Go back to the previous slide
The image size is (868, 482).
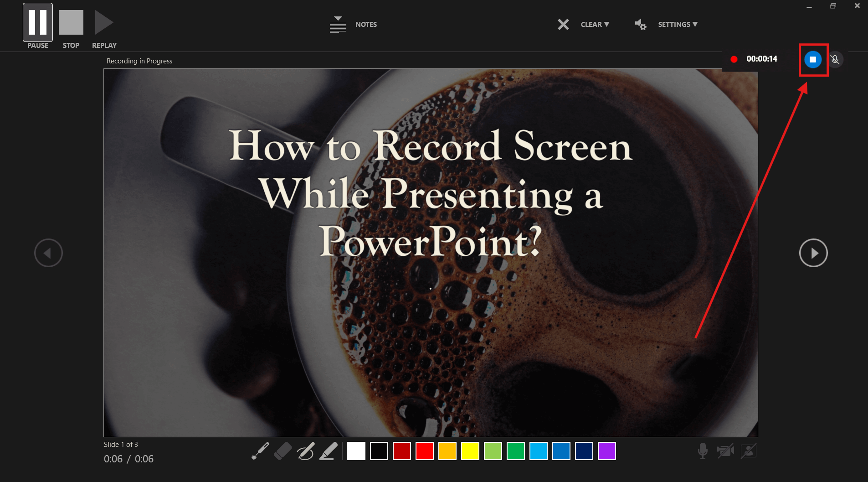pos(48,253)
